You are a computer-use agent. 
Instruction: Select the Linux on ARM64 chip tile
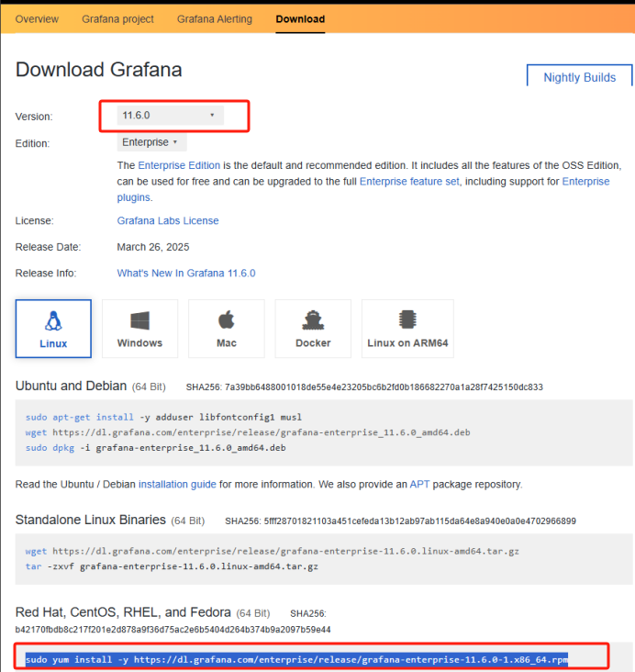click(408, 329)
